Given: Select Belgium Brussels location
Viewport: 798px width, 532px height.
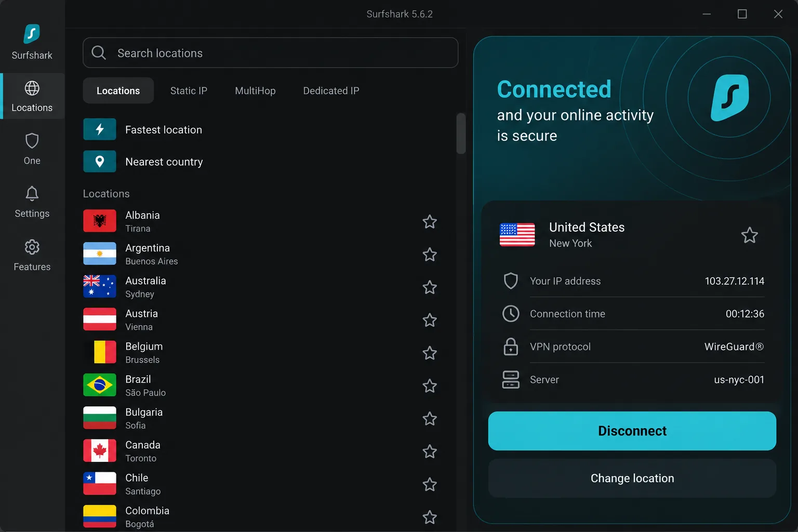Looking at the screenshot, I should 260,353.
